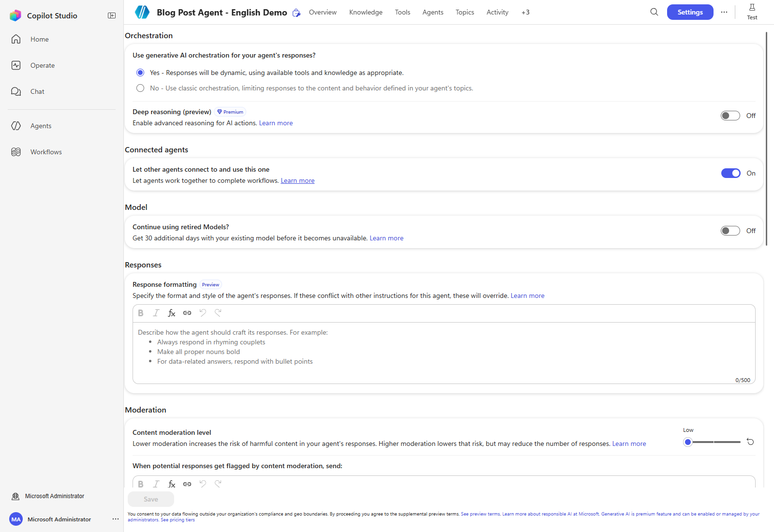Switch to the Tools tab

point(402,12)
